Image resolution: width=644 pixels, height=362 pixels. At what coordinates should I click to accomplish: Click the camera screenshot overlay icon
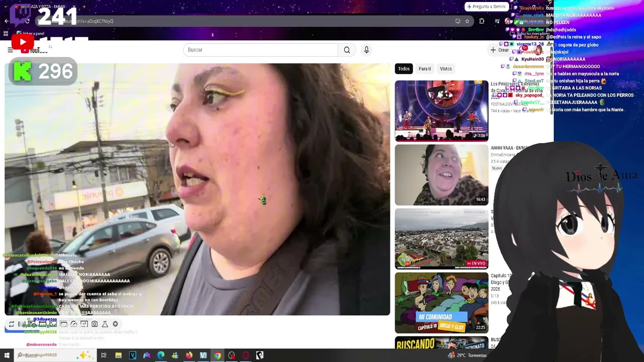[x=95, y=324]
